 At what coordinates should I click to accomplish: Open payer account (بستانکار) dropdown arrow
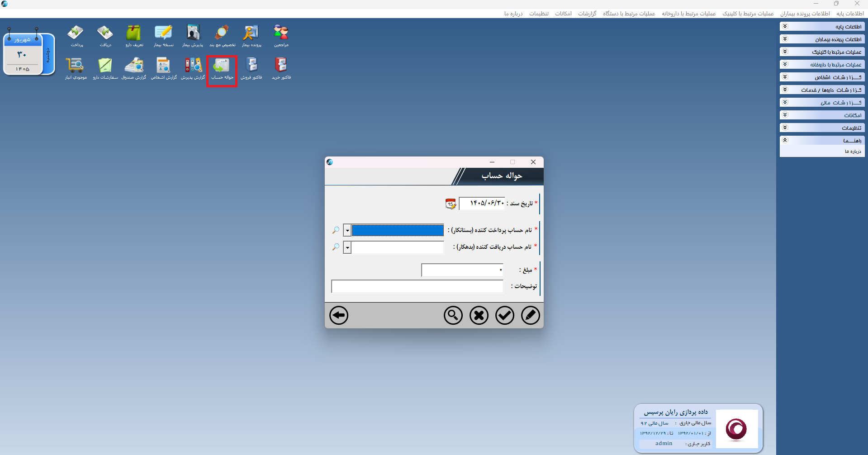[x=347, y=230]
